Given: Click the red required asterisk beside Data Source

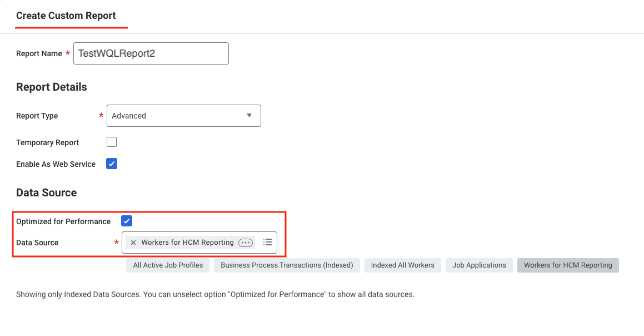Looking at the screenshot, I should click(116, 243).
